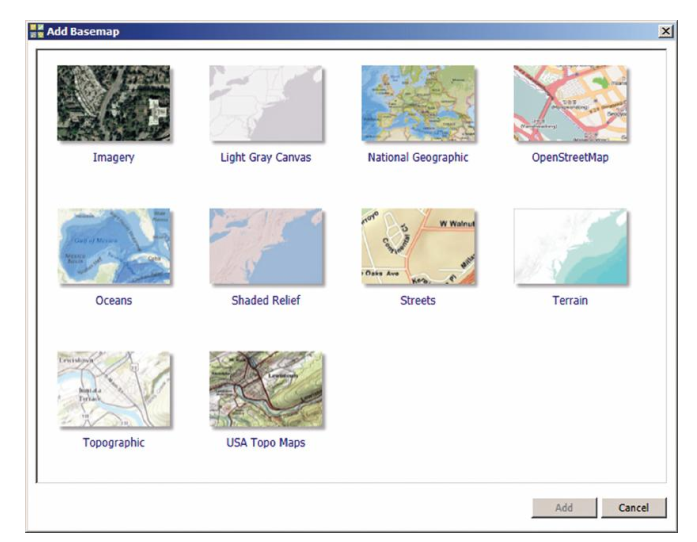Pick the National Geographic basemap thumbnail
697x542 pixels.
tap(417, 103)
